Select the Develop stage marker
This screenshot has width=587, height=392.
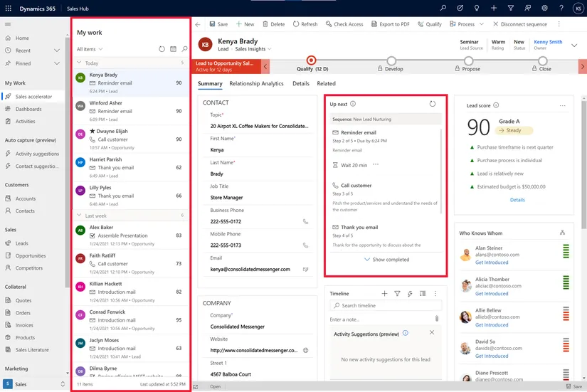click(391, 60)
